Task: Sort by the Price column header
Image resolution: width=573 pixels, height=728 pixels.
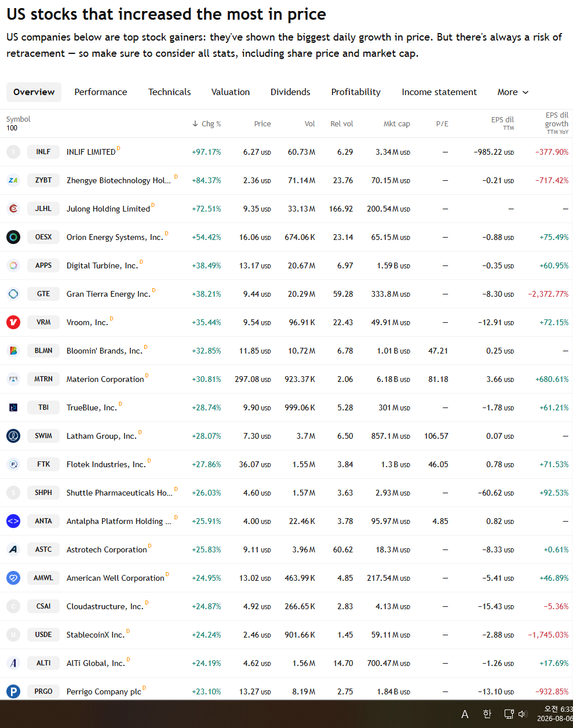Action: tap(262, 123)
